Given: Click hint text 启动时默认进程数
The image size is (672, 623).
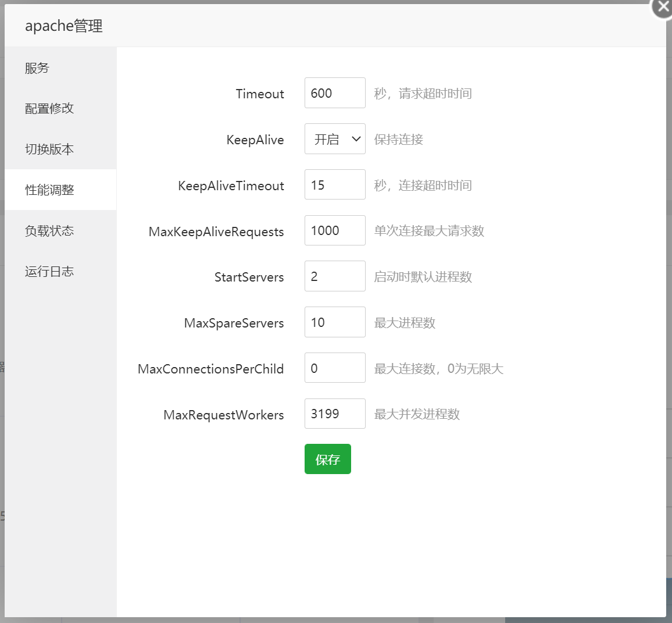Looking at the screenshot, I should pos(423,276).
